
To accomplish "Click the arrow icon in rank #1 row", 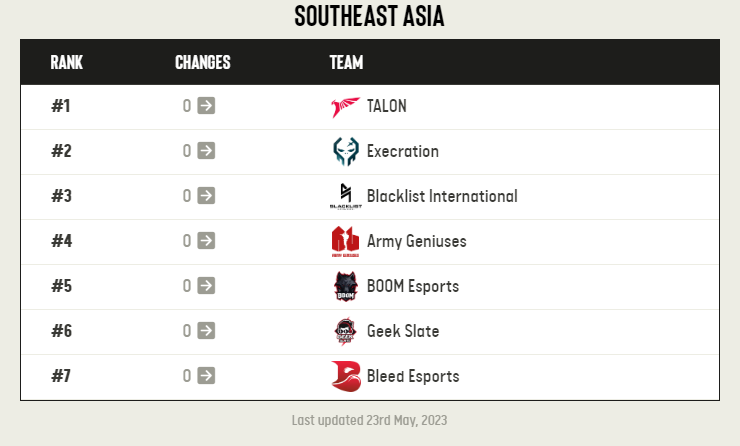I will (206, 106).
